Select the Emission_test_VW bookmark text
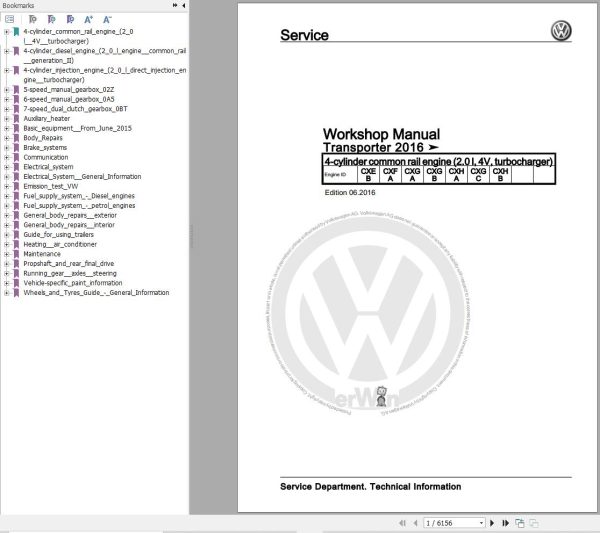The image size is (600, 533). point(51,186)
